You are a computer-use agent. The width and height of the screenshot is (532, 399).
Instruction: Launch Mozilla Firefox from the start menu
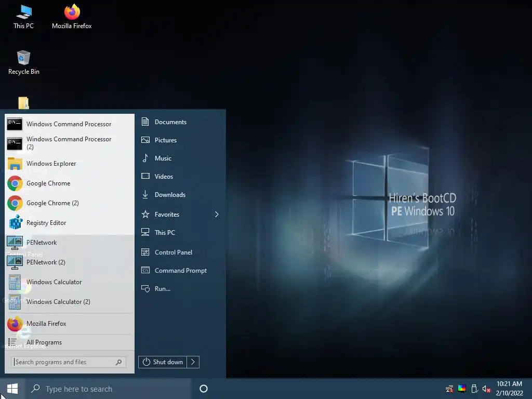69,324
